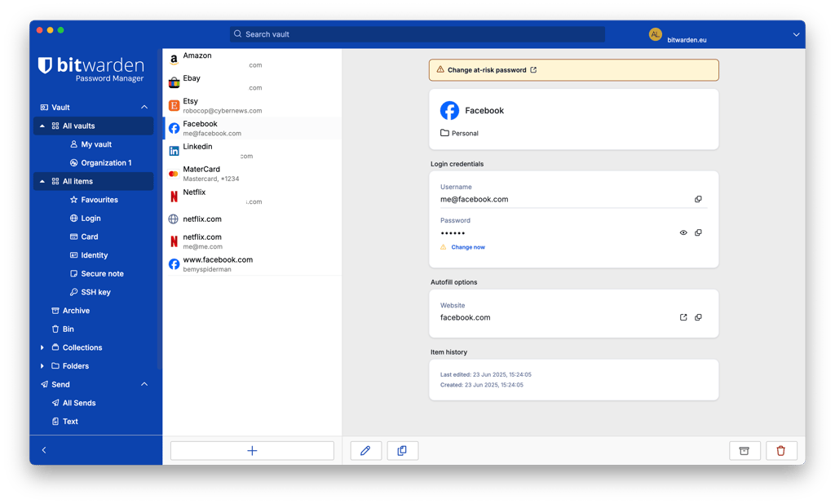Select Facebook item me@facebook.com in list

[252, 128]
